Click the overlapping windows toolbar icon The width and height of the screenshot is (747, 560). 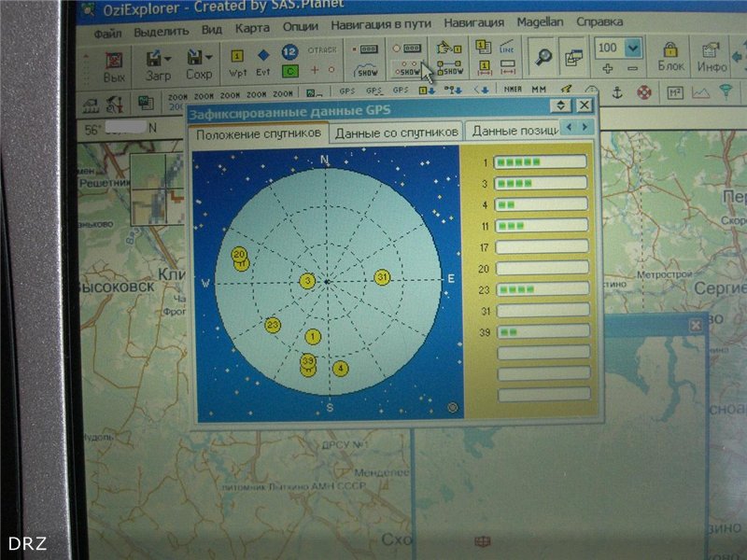pyautogui.click(x=573, y=58)
